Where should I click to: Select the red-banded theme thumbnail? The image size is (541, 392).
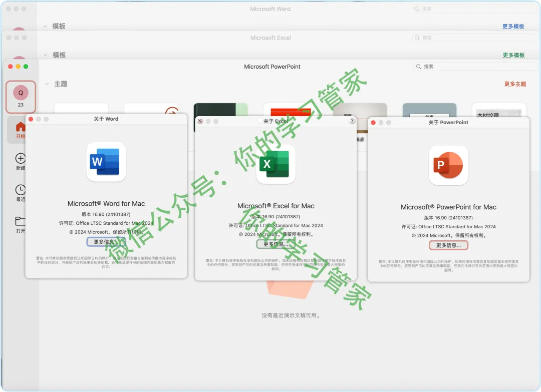click(291, 110)
